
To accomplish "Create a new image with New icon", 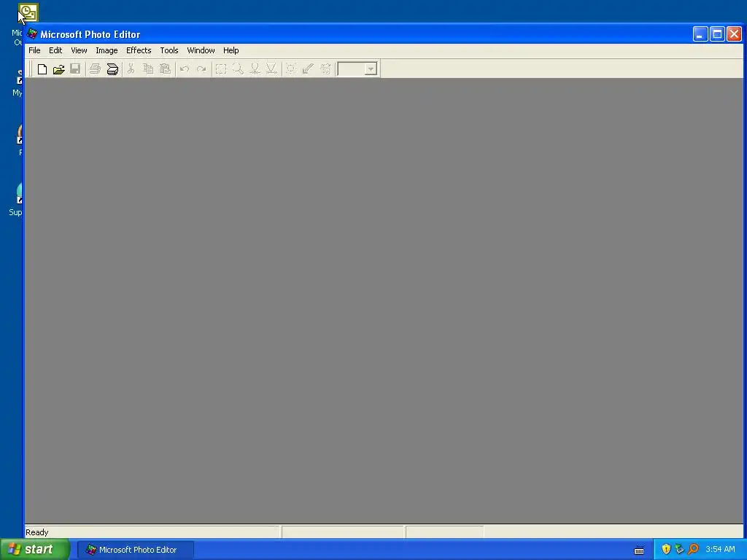I will (42, 69).
